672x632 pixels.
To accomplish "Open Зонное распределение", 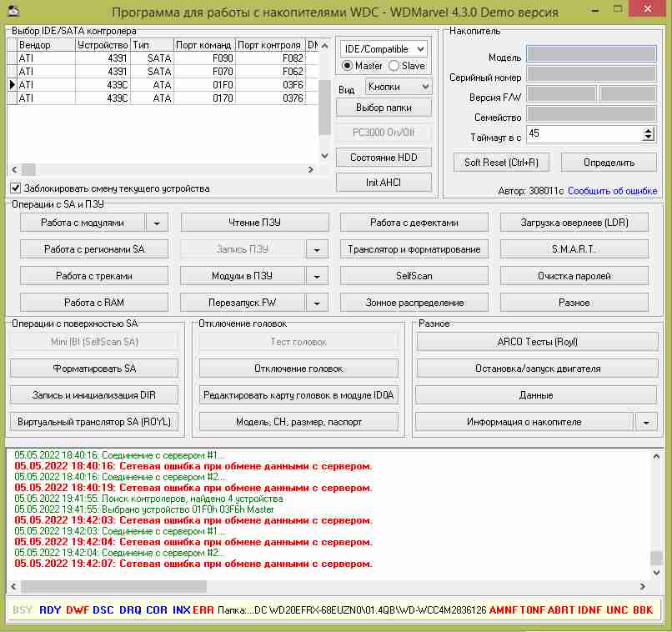I will click(414, 303).
